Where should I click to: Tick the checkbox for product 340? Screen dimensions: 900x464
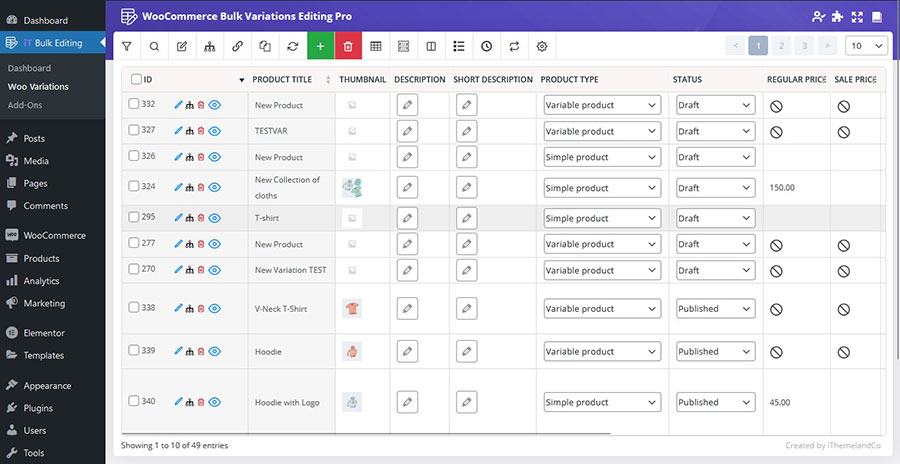tap(134, 401)
